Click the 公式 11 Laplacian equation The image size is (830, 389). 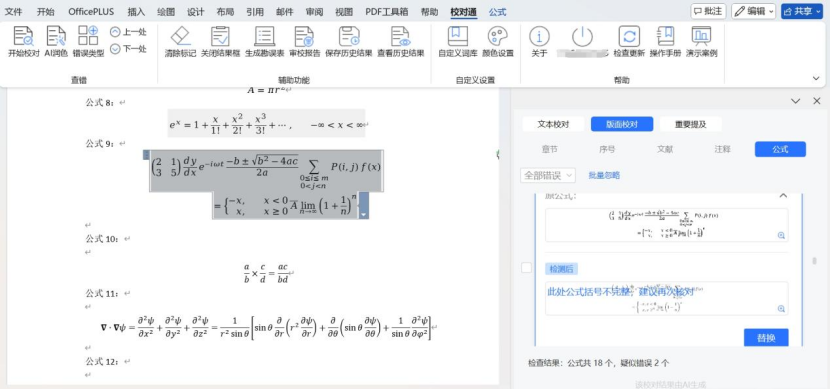coord(267,328)
